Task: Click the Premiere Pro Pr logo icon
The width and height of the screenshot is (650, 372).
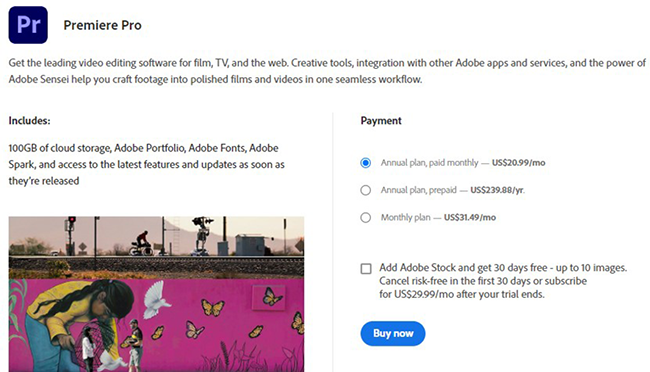Action: [28, 25]
